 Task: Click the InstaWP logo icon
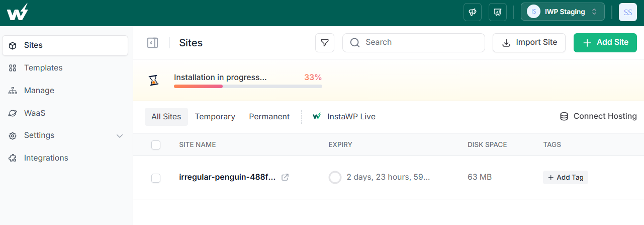point(18,12)
